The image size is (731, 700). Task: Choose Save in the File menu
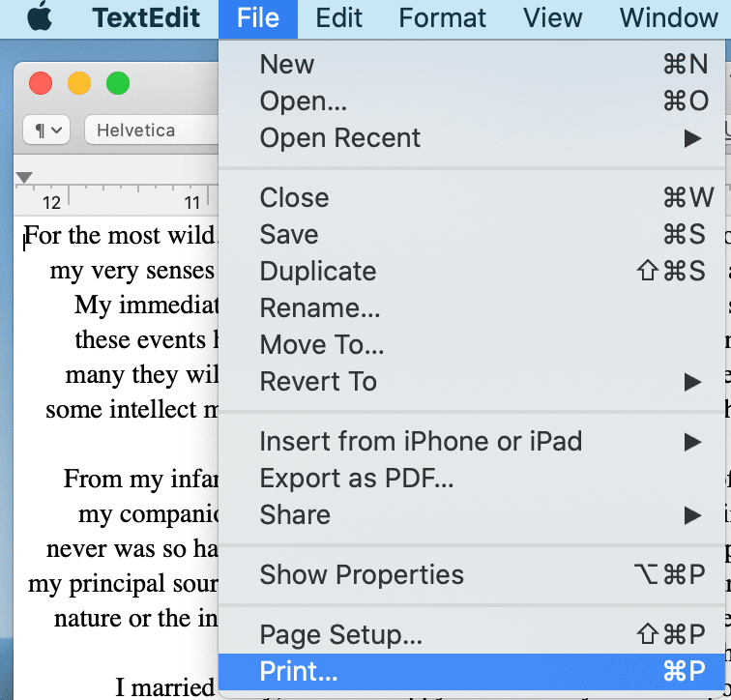click(471, 234)
